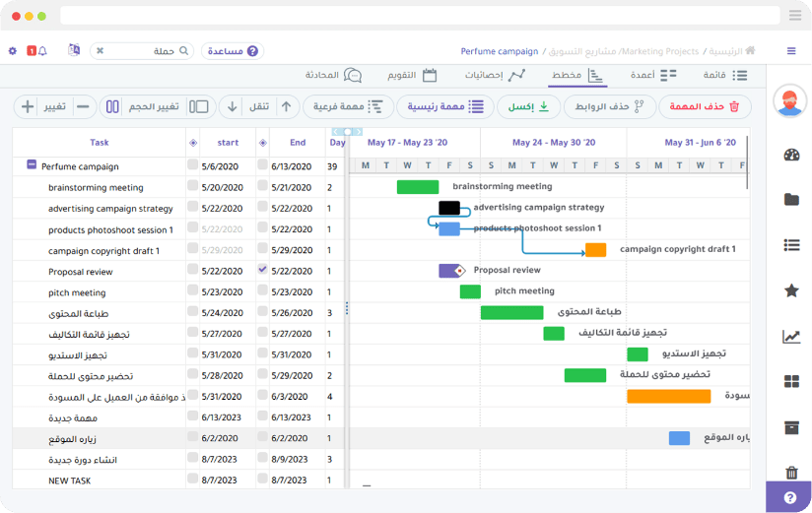Add a مهمة رئيسية main task

tap(444, 106)
